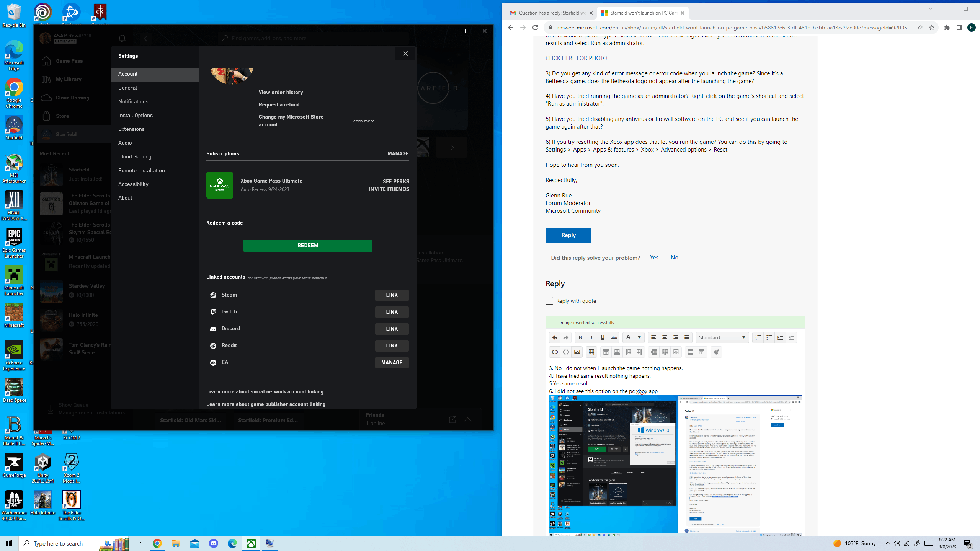Click the MANAGE subscriptions link
The width and height of the screenshot is (980, 551).
coord(398,153)
